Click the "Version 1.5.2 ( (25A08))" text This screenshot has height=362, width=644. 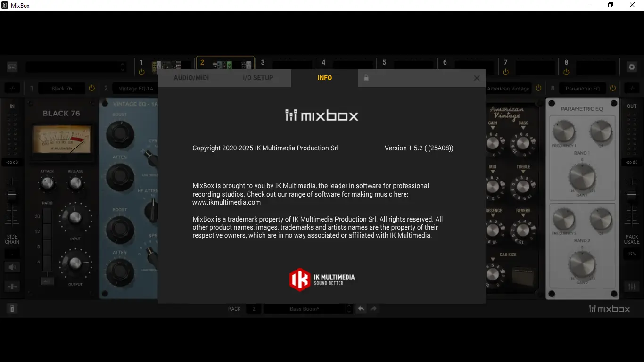tap(419, 148)
